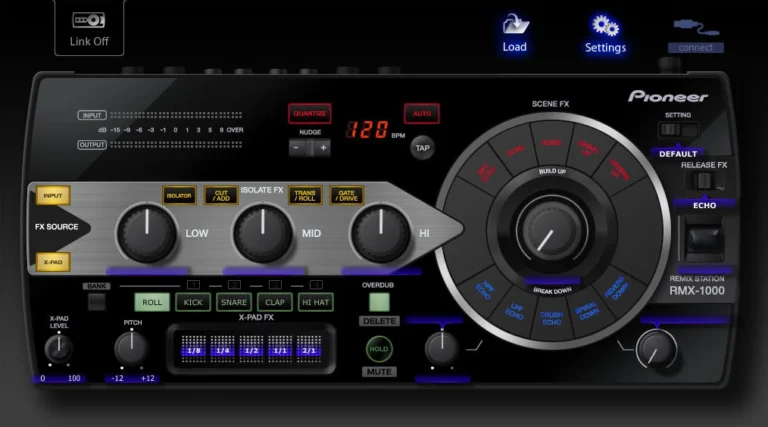Click the X-PAD LEVEL knob
Image resolution: width=768 pixels, height=427 pixels.
point(59,348)
